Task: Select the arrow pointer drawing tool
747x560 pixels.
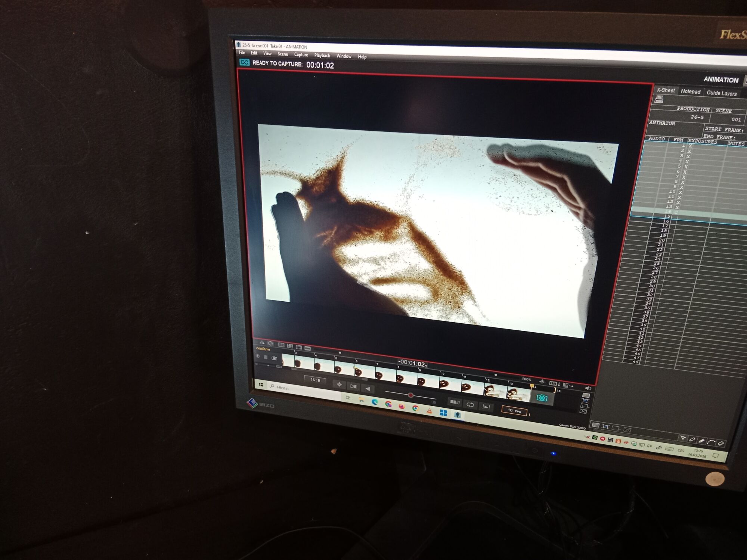Action: click(683, 438)
